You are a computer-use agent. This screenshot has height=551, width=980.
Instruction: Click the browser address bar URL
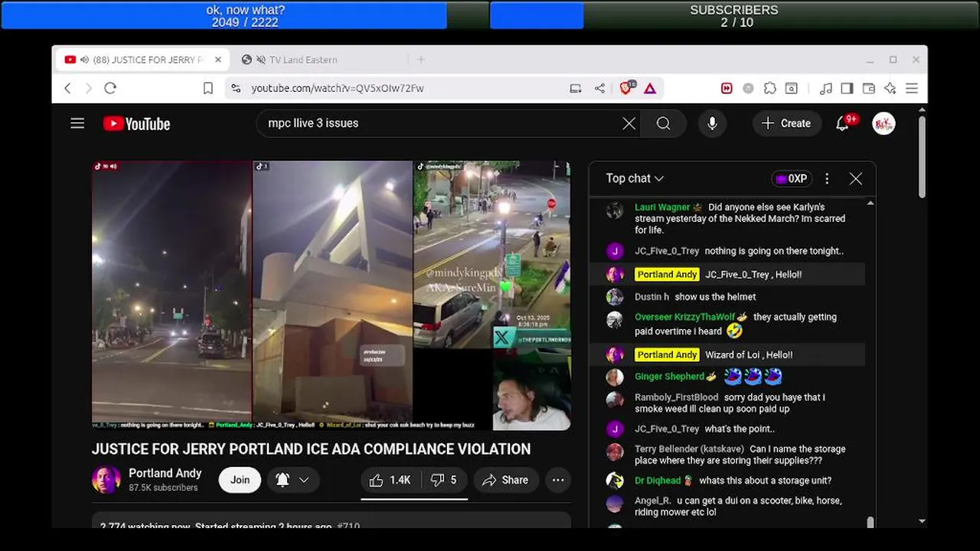tap(338, 88)
